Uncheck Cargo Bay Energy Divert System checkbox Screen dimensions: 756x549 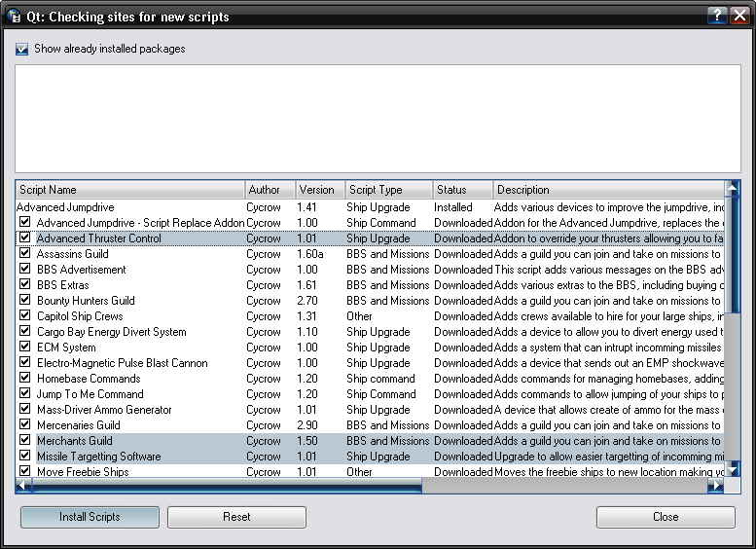[x=24, y=331]
